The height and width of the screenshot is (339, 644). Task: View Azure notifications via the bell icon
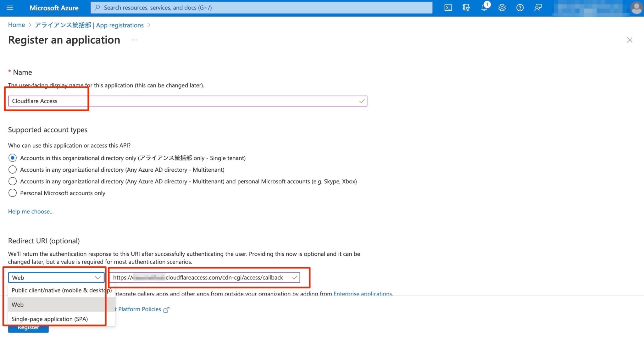(484, 8)
